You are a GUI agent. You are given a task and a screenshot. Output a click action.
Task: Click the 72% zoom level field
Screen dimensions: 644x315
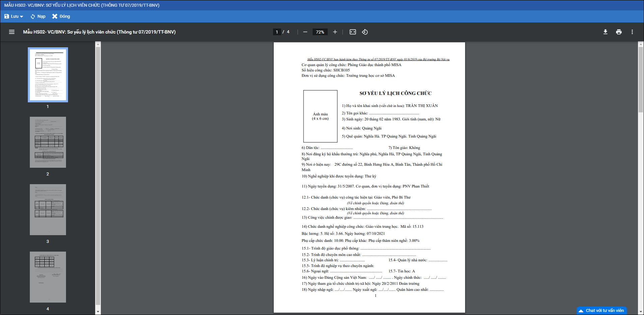point(320,32)
